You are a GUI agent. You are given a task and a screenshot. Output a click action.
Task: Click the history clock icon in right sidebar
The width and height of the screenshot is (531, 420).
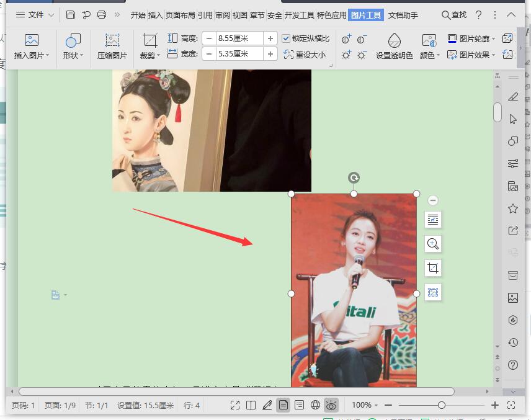(512, 342)
